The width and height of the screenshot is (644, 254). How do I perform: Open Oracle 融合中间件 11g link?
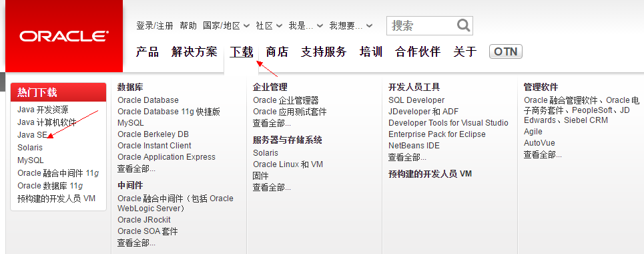click(58, 173)
